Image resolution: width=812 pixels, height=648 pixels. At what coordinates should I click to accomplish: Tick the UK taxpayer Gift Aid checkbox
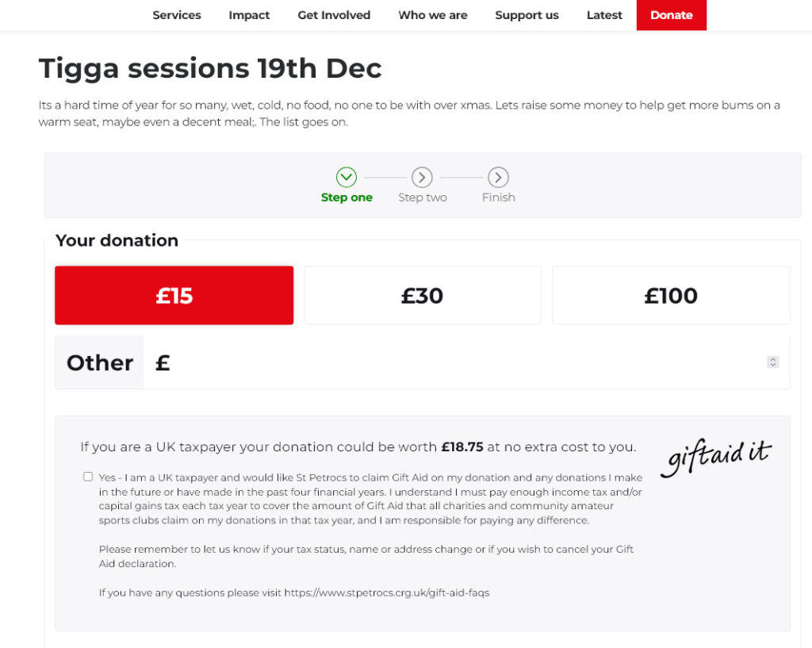(x=88, y=477)
